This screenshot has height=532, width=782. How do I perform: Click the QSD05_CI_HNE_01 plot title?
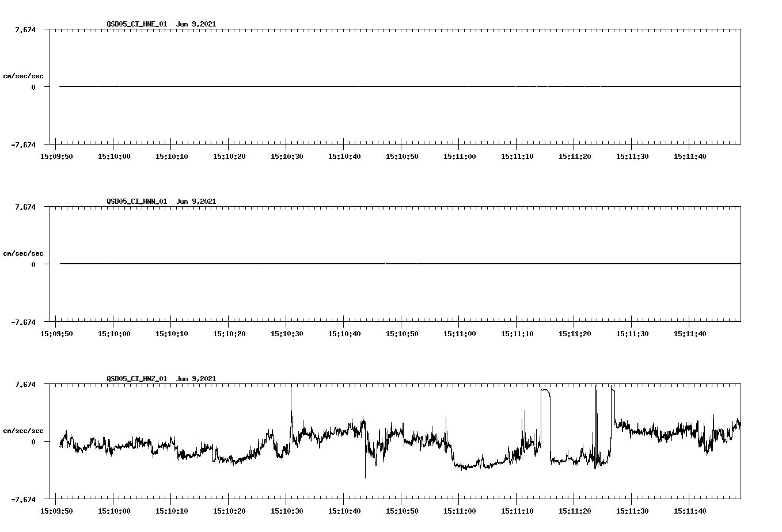[137, 24]
